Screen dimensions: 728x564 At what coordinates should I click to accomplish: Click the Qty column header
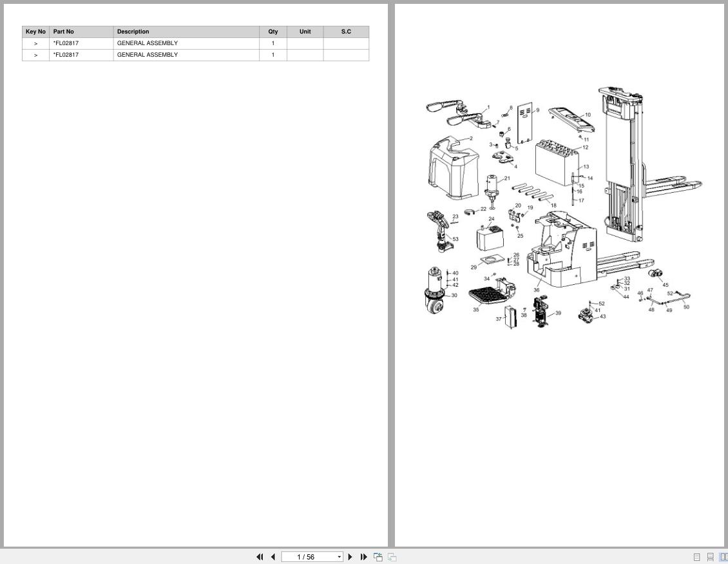click(273, 32)
